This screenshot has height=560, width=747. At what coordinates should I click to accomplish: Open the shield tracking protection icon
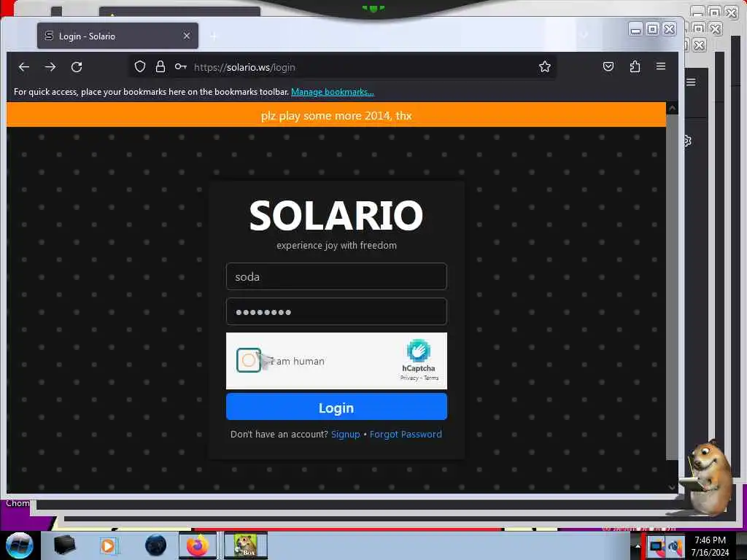coord(139,66)
